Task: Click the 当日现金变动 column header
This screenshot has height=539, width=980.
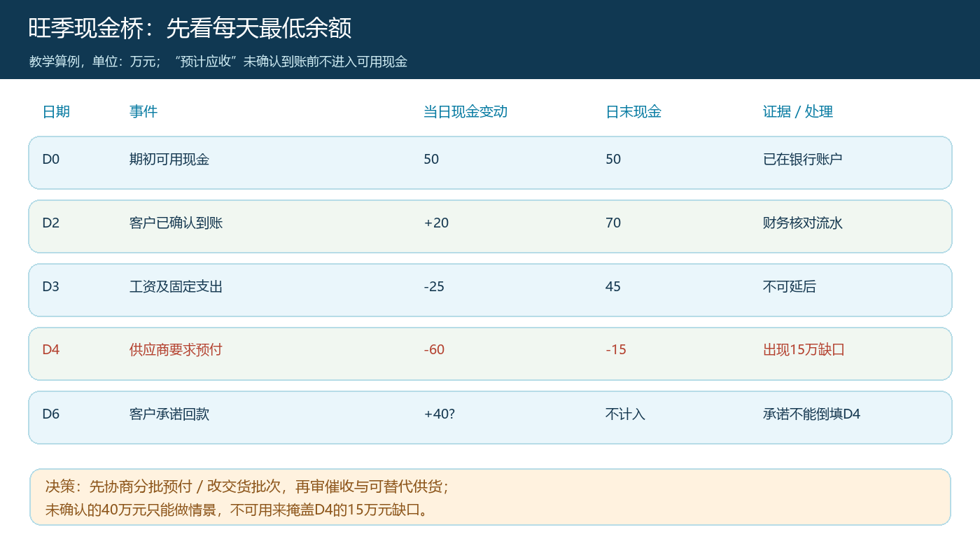Action: 465,111
